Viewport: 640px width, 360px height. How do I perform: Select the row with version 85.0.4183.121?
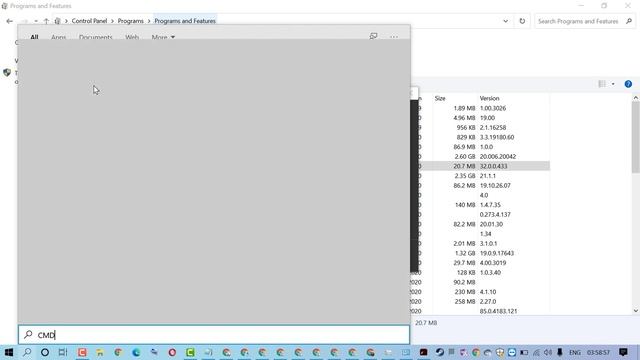(480, 311)
